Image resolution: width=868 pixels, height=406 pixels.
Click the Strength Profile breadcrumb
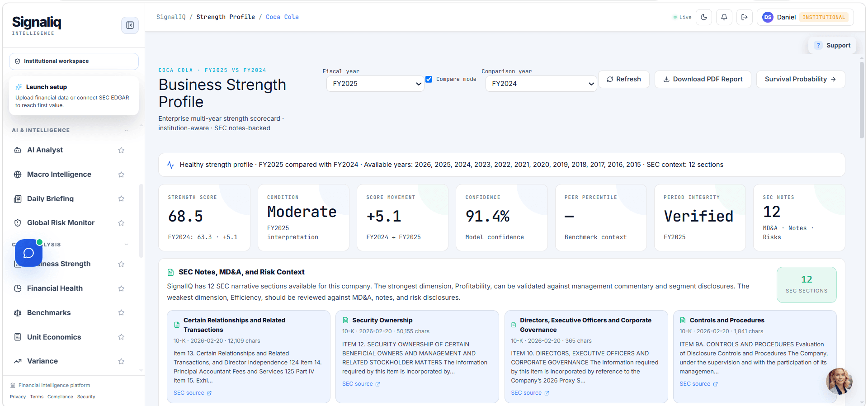[226, 17]
